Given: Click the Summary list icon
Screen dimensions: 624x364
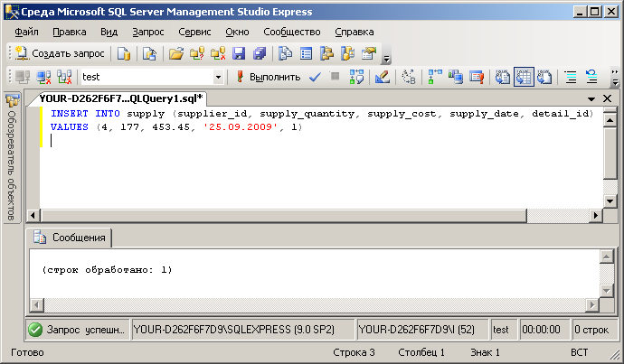Looking at the screenshot, I should coord(306,53).
